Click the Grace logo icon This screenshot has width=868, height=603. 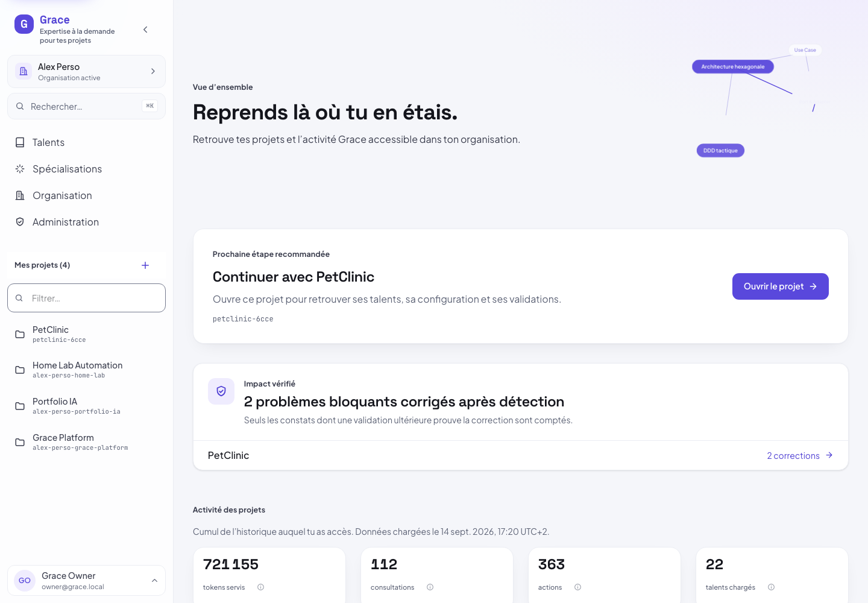coord(24,24)
